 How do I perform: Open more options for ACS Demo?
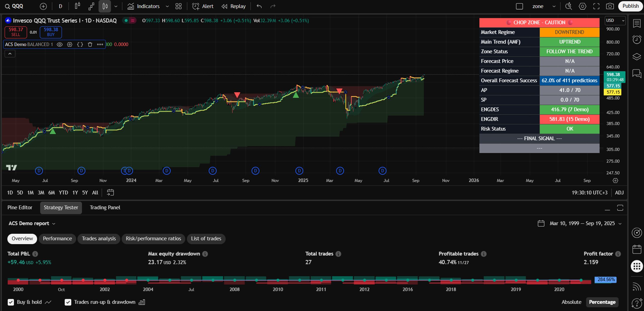100,45
